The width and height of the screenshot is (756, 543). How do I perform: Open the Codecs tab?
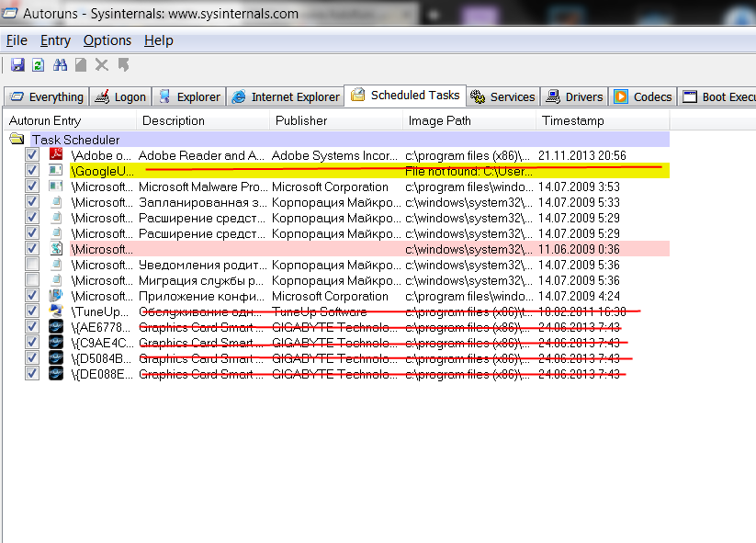(643, 96)
